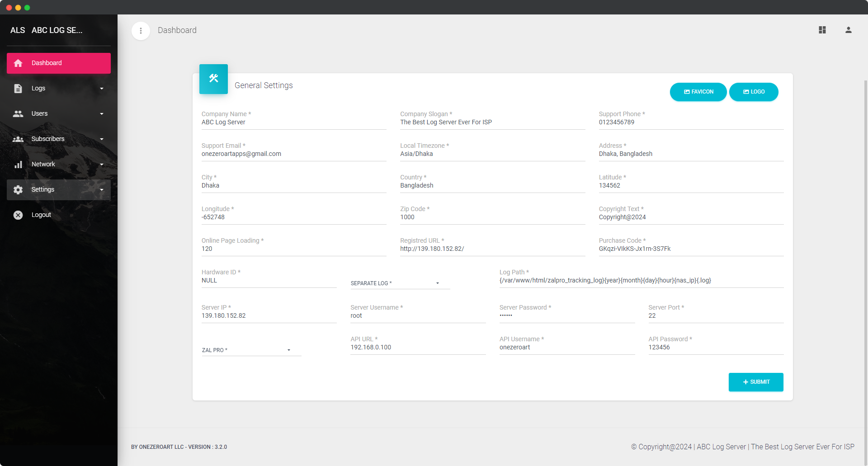Click the Copyright Text field

click(691, 217)
